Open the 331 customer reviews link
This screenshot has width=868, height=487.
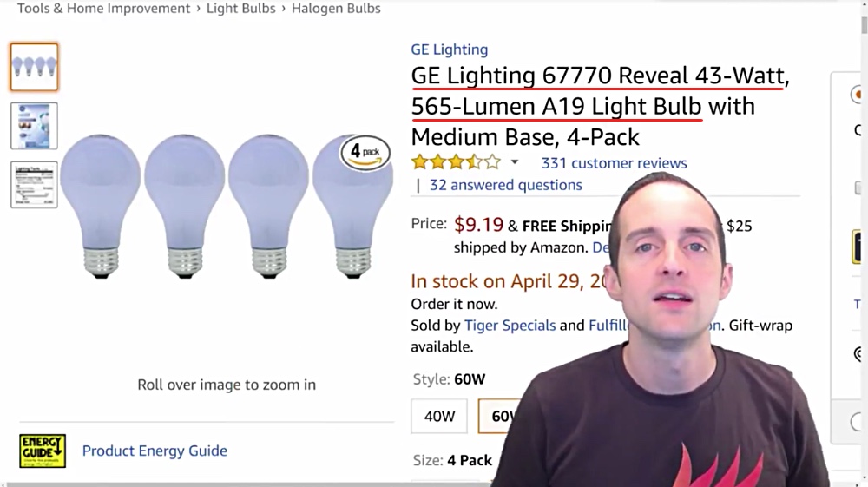(x=614, y=163)
